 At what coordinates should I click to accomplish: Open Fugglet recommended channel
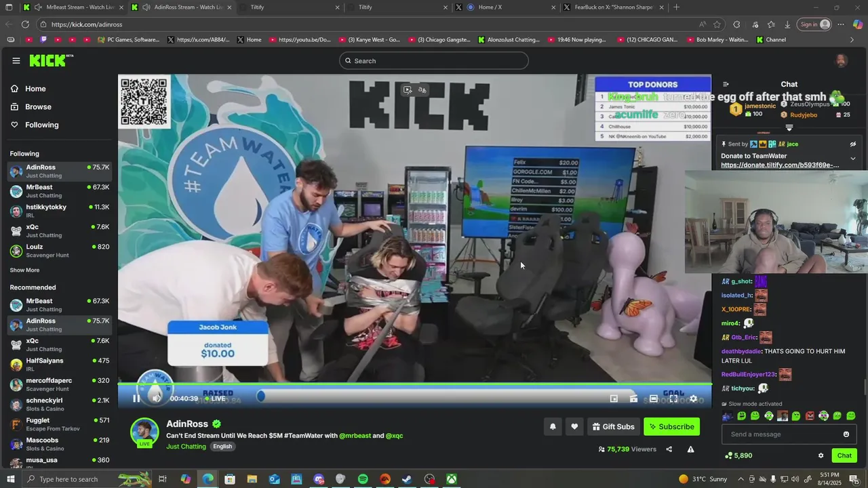click(x=60, y=424)
